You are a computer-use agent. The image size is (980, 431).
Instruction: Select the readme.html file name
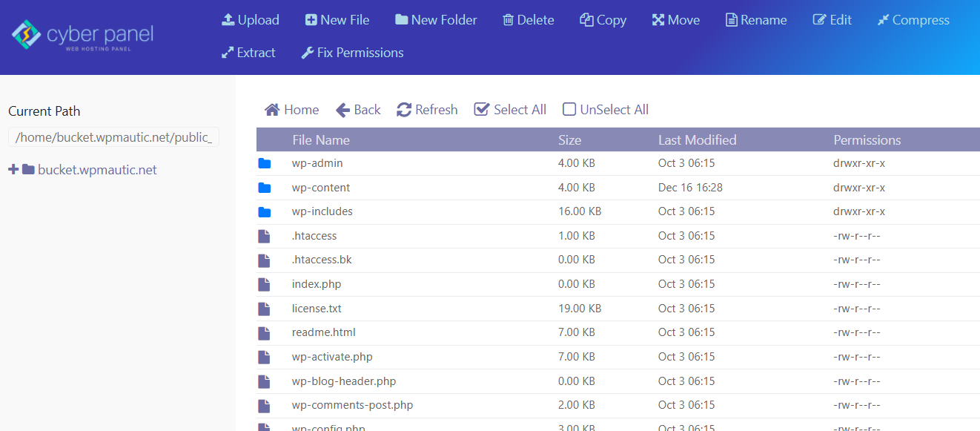click(324, 332)
